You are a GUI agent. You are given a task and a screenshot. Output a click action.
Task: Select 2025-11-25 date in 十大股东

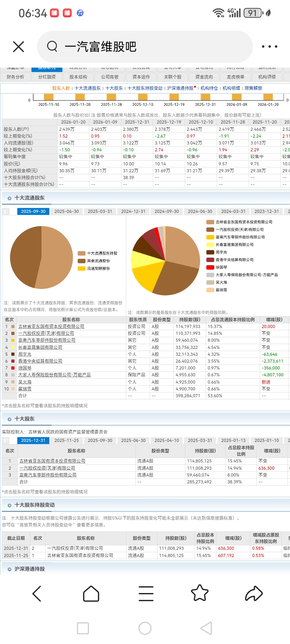click(x=67, y=440)
